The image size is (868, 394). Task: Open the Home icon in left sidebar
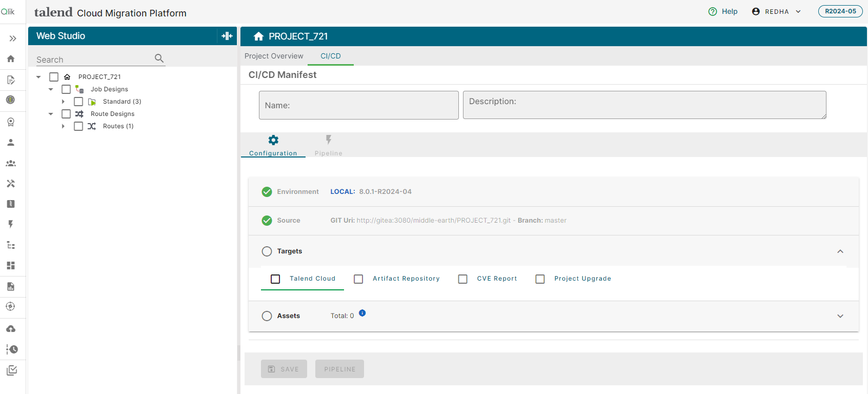pyautogui.click(x=11, y=59)
